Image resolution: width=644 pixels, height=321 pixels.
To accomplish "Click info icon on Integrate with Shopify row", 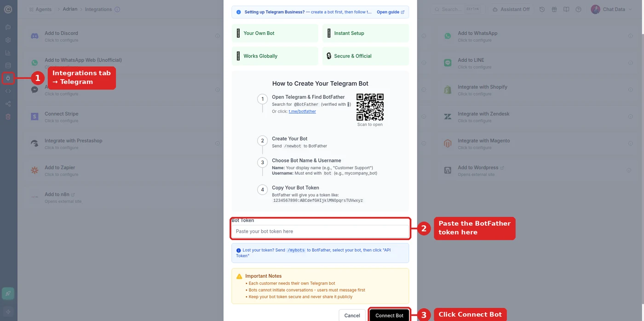I will (631, 90).
